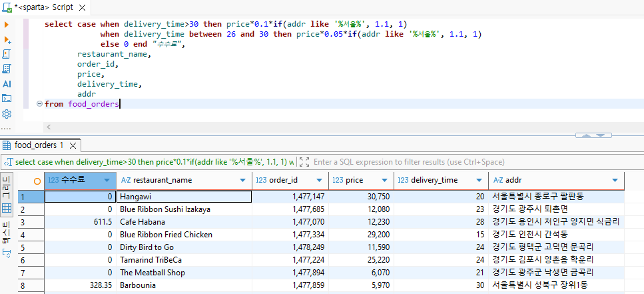Open the AI assistant icon in the sidebar
Image resolution: width=644 pixels, height=294 pixels.
tap(7, 84)
